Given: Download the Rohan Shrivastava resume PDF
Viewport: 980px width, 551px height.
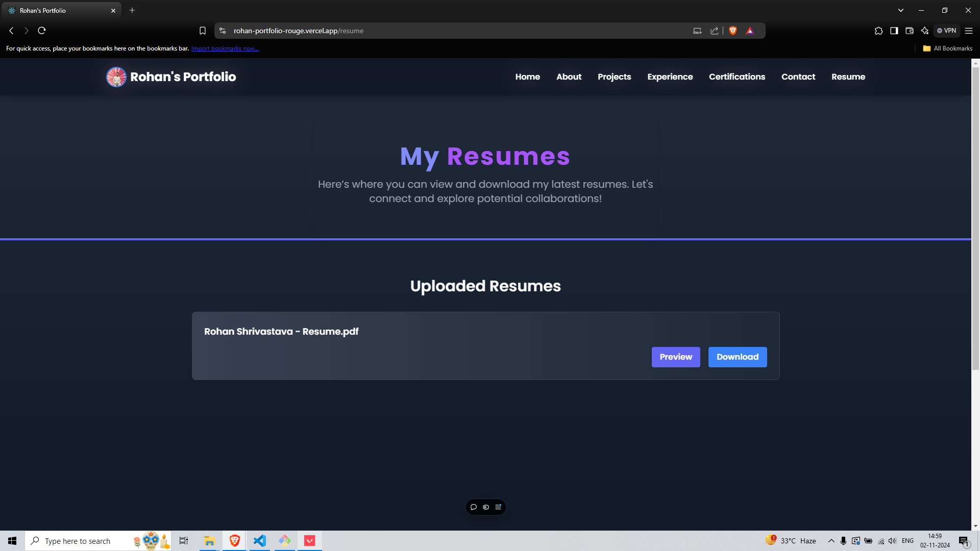Looking at the screenshot, I should 737,357.
